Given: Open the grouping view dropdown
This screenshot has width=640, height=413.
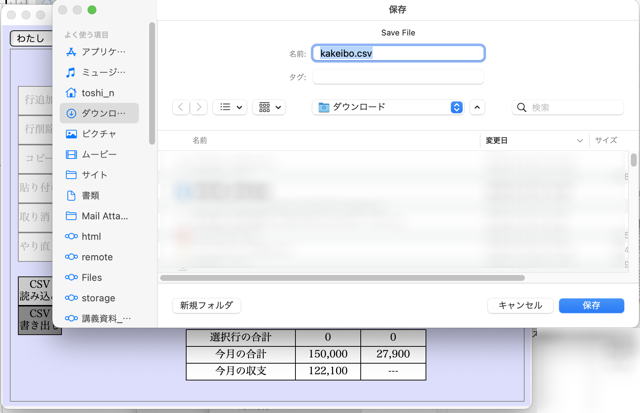Looking at the screenshot, I should 270,107.
